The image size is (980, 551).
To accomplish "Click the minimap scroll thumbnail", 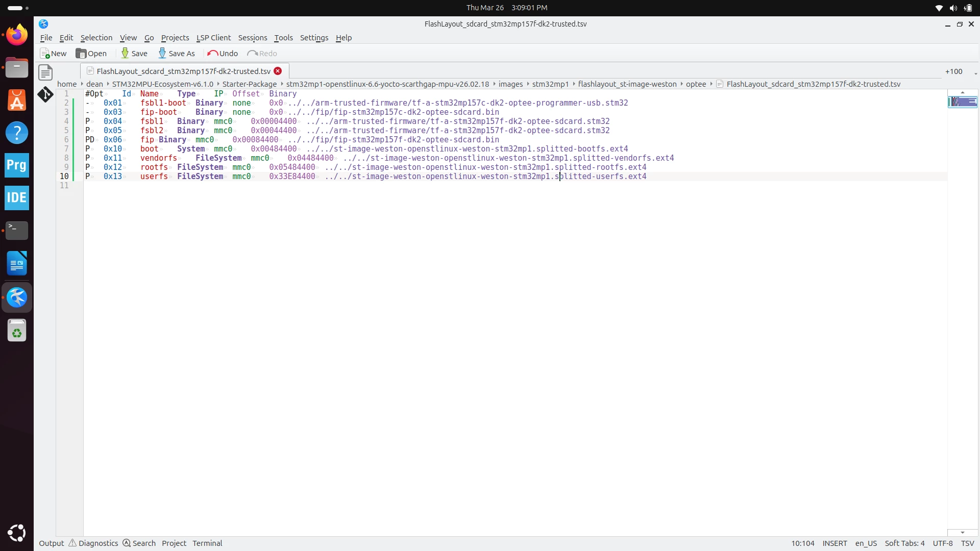I will click(963, 102).
